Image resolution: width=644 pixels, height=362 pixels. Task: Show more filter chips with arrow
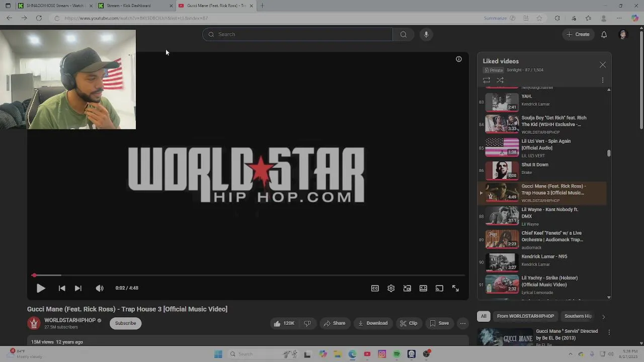click(603, 317)
